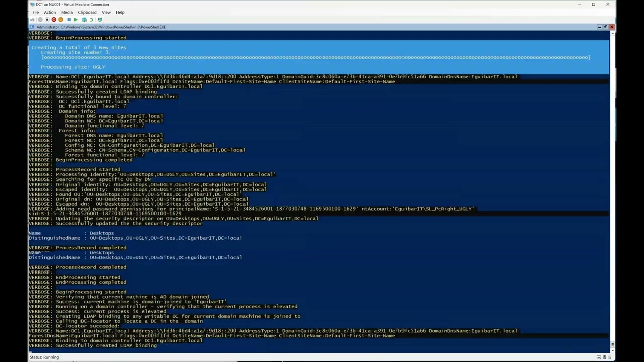Viewport: 644px width, 362px height.
Task: Click the Enhanced Session toolbar icon
Action: coord(100,20)
